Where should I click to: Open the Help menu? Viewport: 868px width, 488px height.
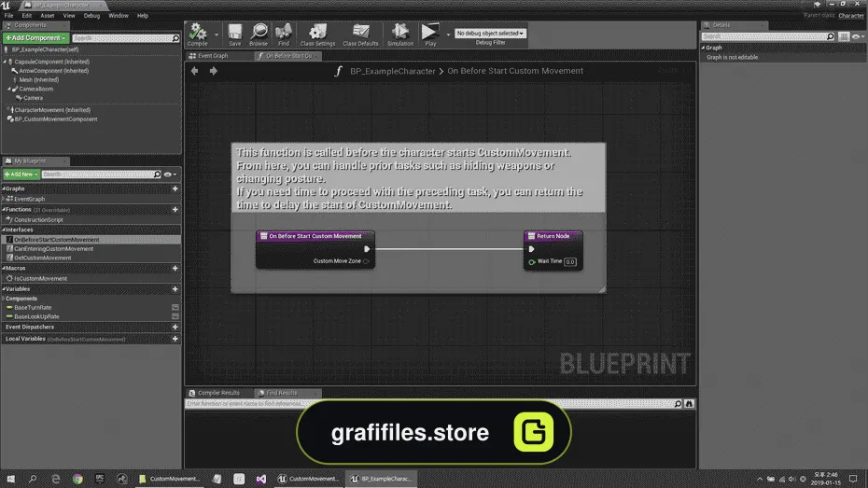click(142, 16)
